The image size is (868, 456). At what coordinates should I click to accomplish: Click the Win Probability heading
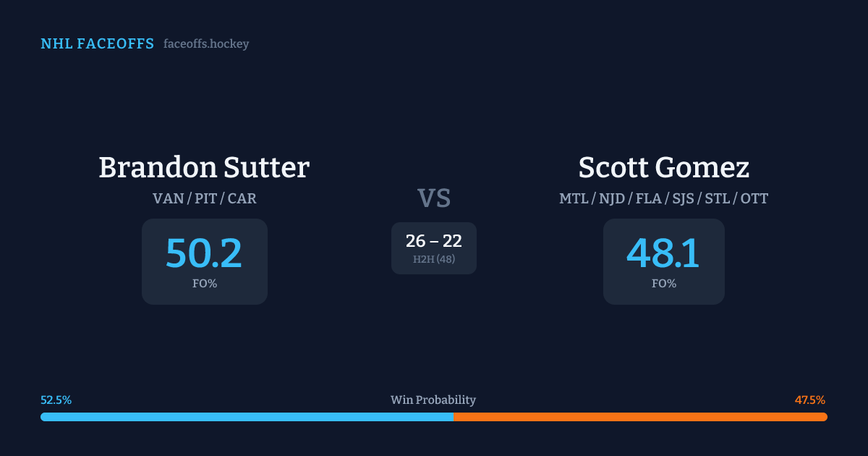433,400
